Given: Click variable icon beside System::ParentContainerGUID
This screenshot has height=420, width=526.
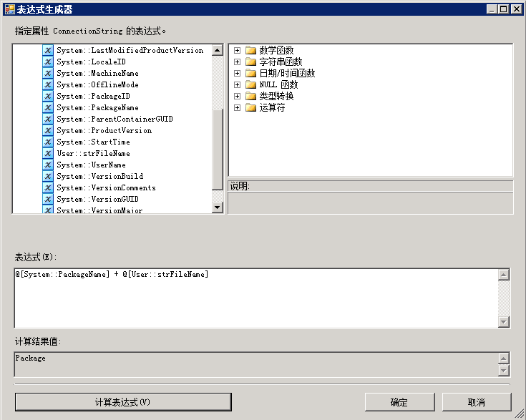Looking at the screenshot, I should (x=48, y=119).
